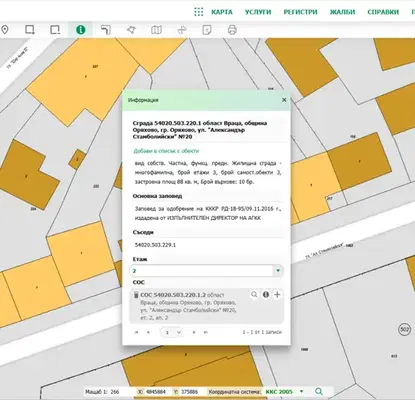Go to next page of records
The width and height of the screenshot is (415, 400).
pyautogui.click(x=194, y=332)
